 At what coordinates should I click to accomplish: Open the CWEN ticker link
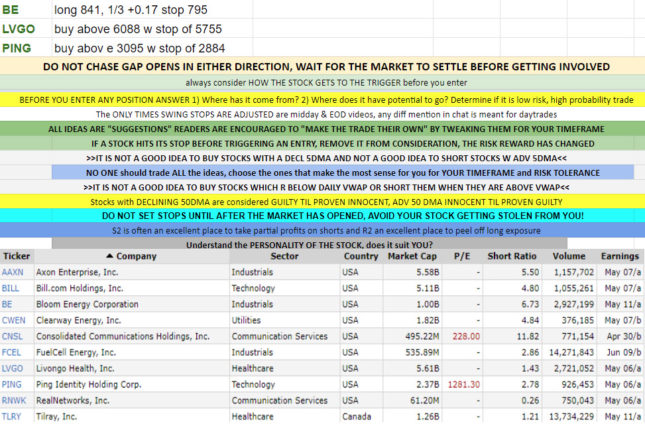(x=13, y=320)
